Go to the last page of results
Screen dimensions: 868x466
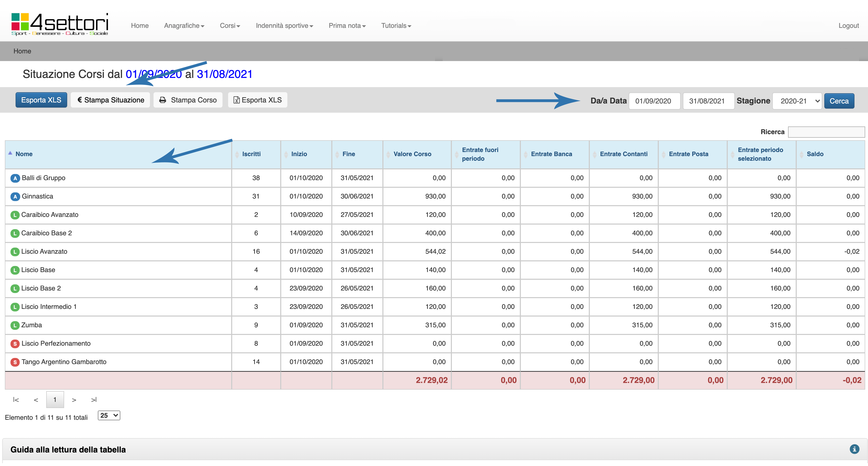94,400
